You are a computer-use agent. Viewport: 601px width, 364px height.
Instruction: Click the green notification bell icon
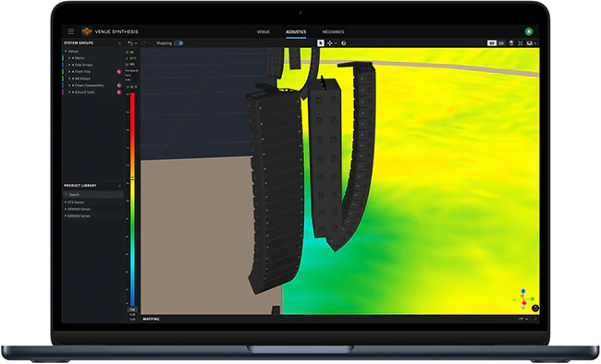(x=529, y=31)
